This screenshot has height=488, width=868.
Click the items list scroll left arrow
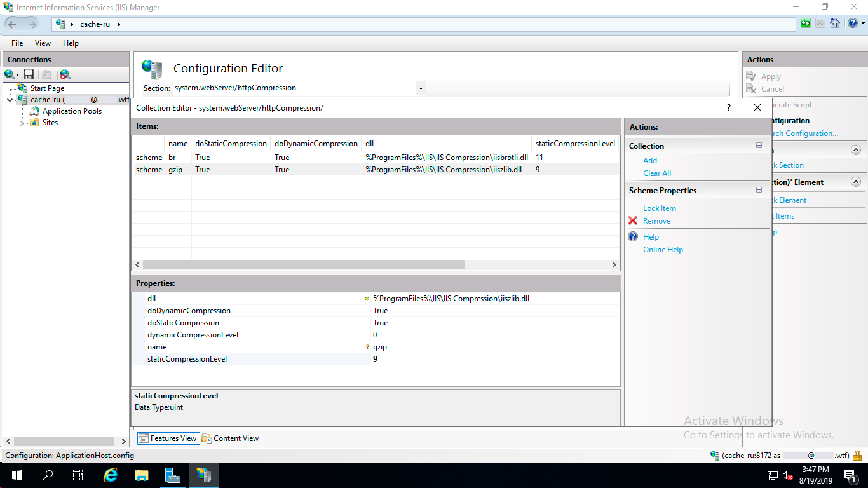pos(137,264)
